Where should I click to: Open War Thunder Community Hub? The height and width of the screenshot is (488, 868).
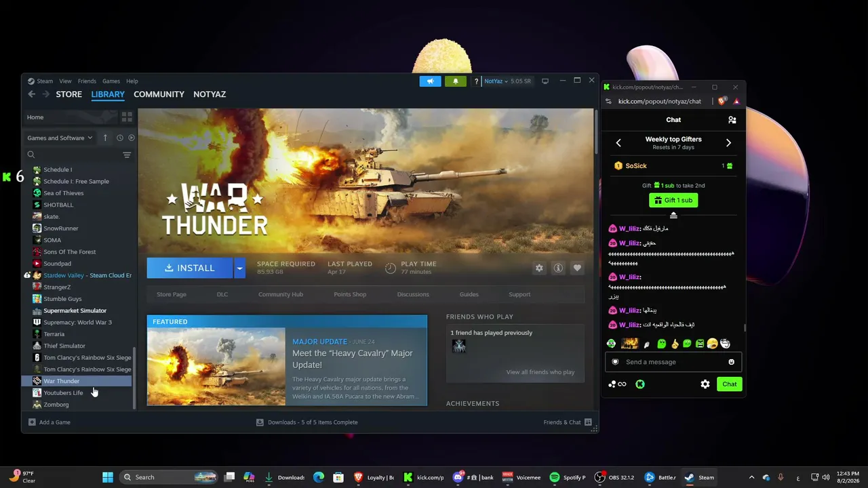(x=281, y=294)
